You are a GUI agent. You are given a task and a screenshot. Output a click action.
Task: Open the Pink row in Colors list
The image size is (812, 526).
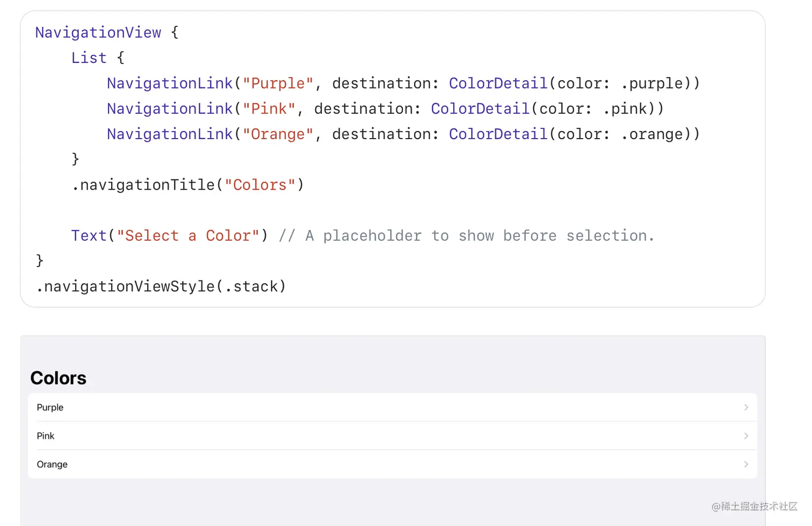(393, 436)
